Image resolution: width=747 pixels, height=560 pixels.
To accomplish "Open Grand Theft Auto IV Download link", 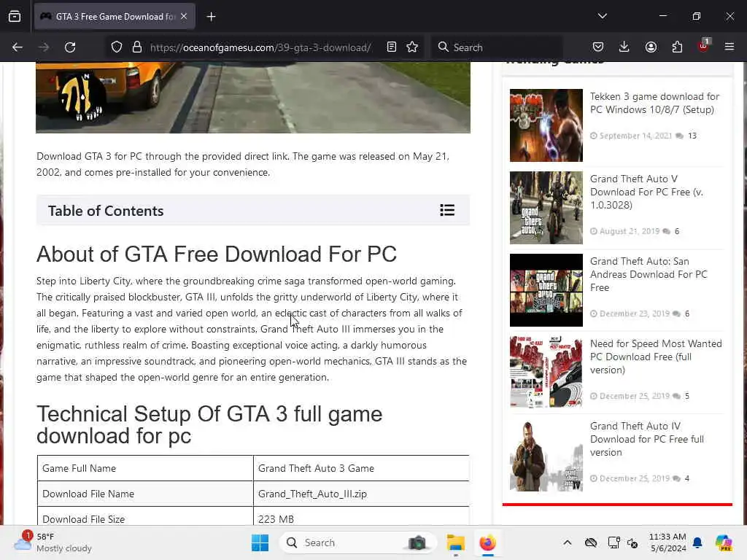I will tap(647, 439).
